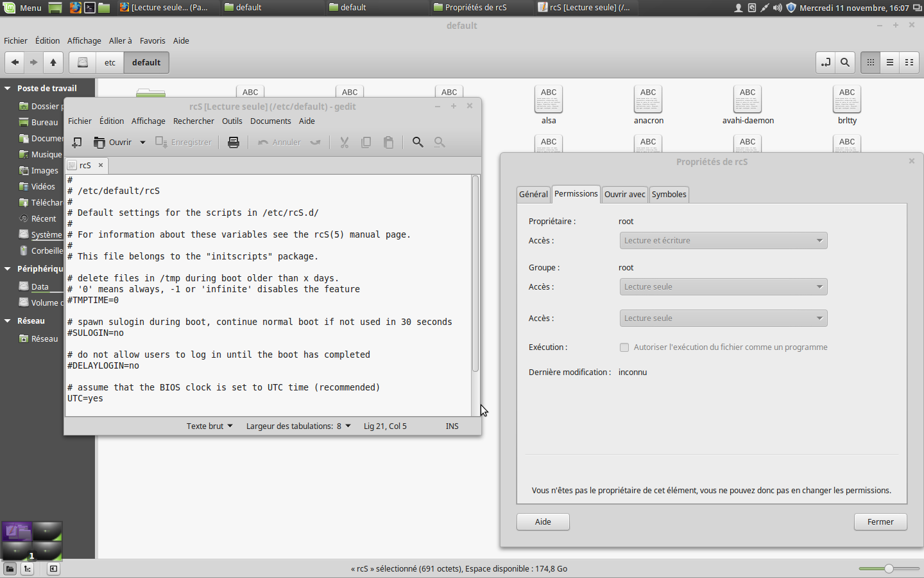The width and height of the screenshot is (924, 578).
Task: Show tree view sidebar icon
Action: click(x=27, y=568)
